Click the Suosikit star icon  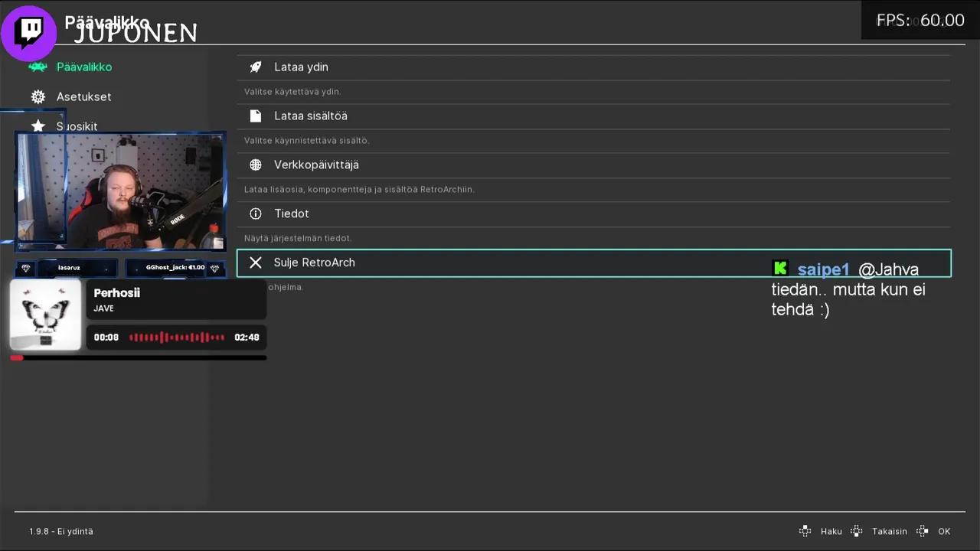click(x=38, y=126)
